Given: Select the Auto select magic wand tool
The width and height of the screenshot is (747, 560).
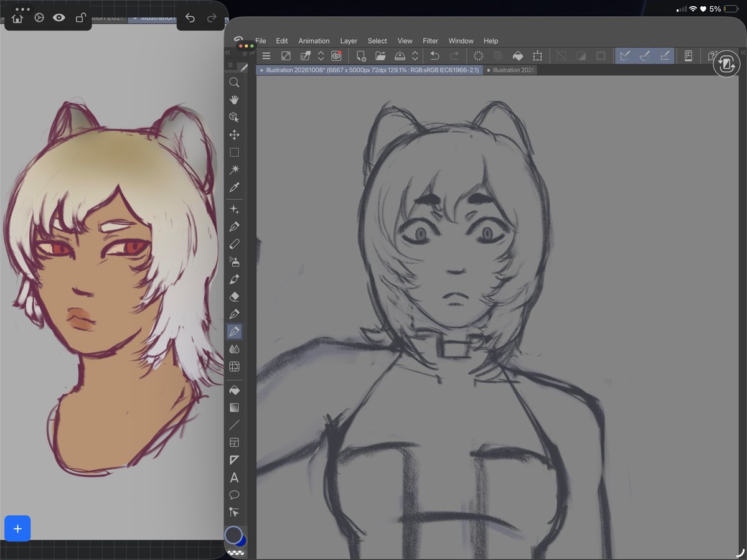Looking at the screenshot, I should pos(234,170).
